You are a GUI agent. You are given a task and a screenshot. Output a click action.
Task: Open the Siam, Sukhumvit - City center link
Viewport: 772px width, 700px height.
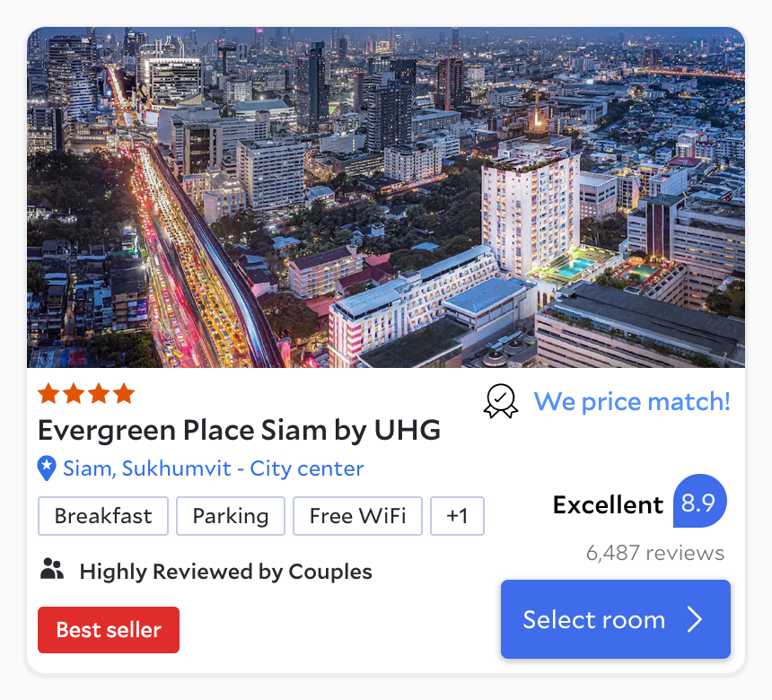pos(213,468)
